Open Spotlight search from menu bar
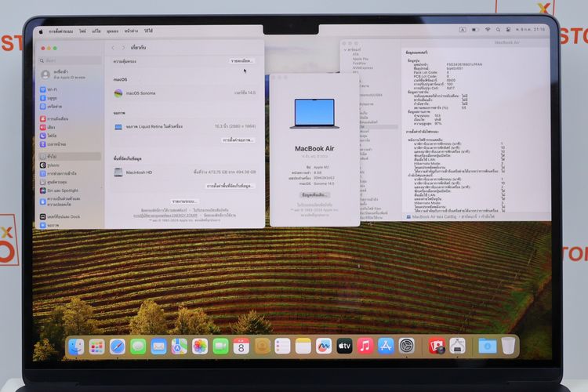 (498, 30)
